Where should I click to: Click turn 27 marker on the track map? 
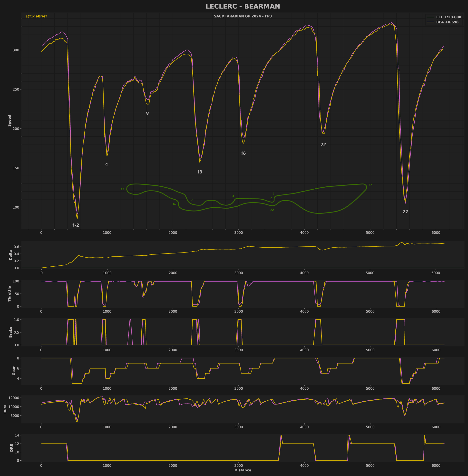[370, 185]
